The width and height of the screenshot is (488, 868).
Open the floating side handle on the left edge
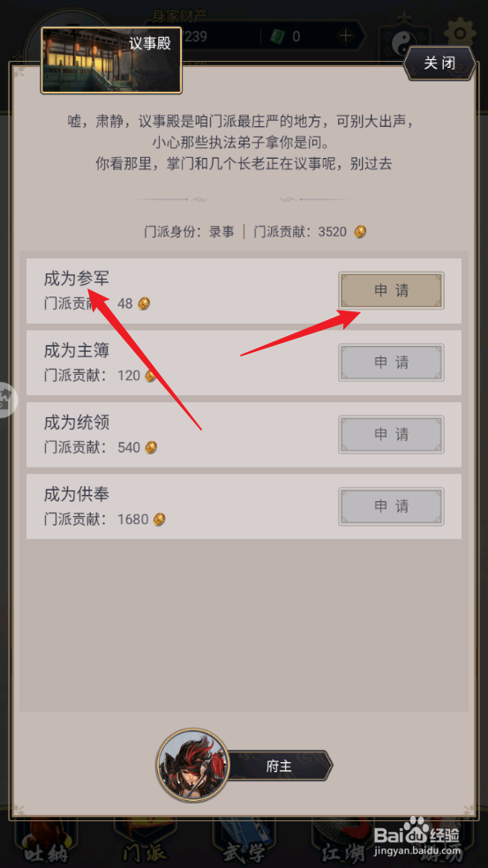[x=7, y=399]
